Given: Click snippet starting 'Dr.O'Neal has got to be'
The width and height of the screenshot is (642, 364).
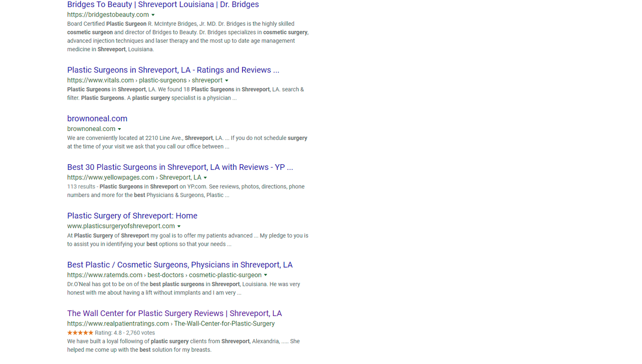Looking at the screenshot, I should pos(184,289).
